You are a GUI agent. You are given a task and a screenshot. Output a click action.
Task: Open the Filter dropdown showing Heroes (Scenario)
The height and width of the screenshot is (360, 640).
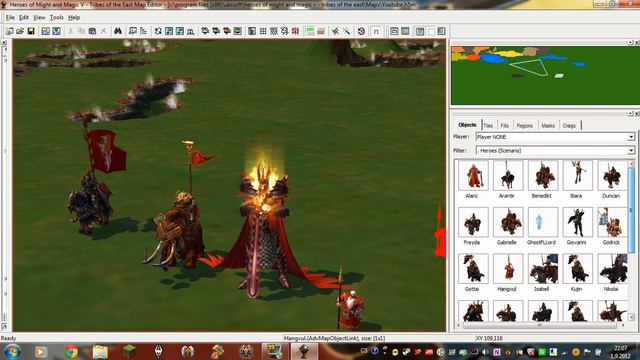point(555,151)
